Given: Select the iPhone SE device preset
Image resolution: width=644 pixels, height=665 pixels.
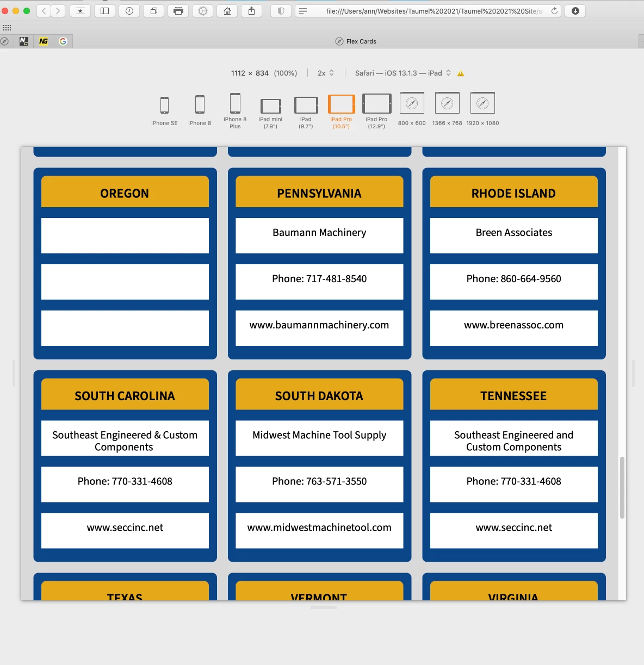Looking at the screenshot, I should pyautogui.click(x=164, y=111).
